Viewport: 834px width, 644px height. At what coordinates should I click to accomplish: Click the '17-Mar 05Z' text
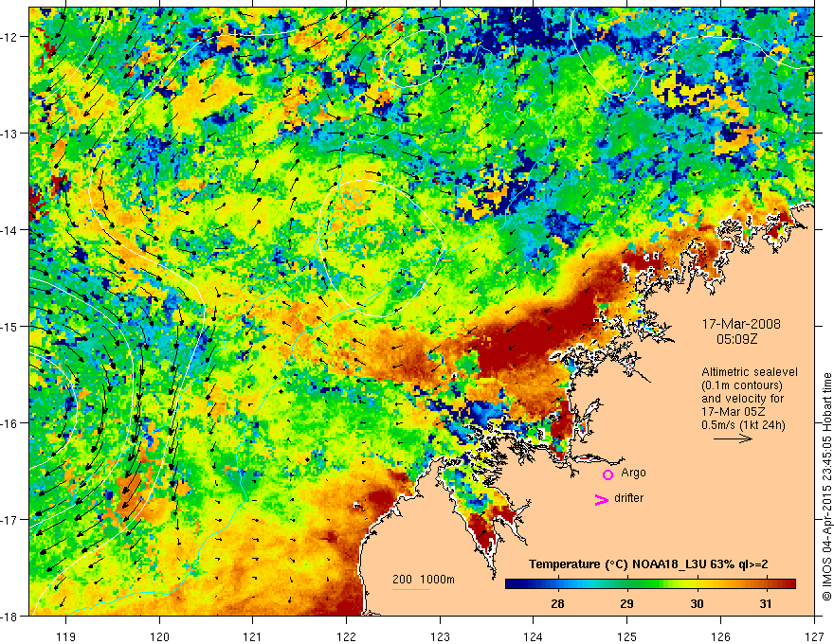pos(734,412)
